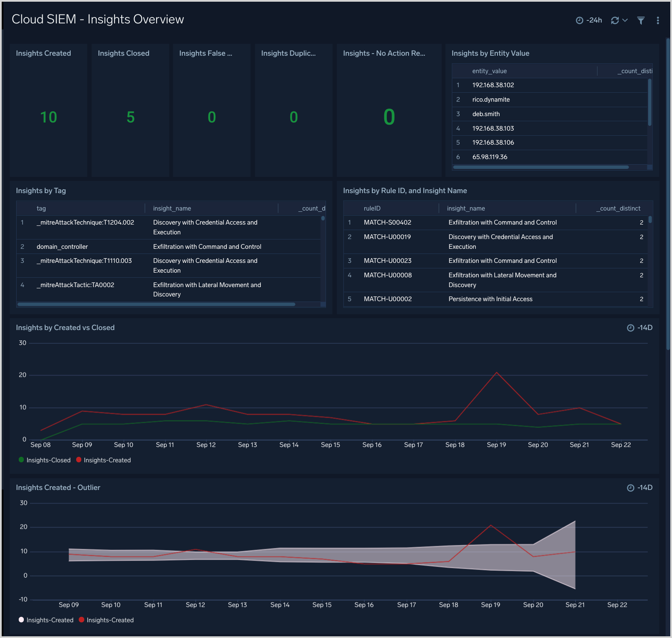672x638 pixels.
Task: Sort by entity_value column header
Action: [x=489, y=71]
